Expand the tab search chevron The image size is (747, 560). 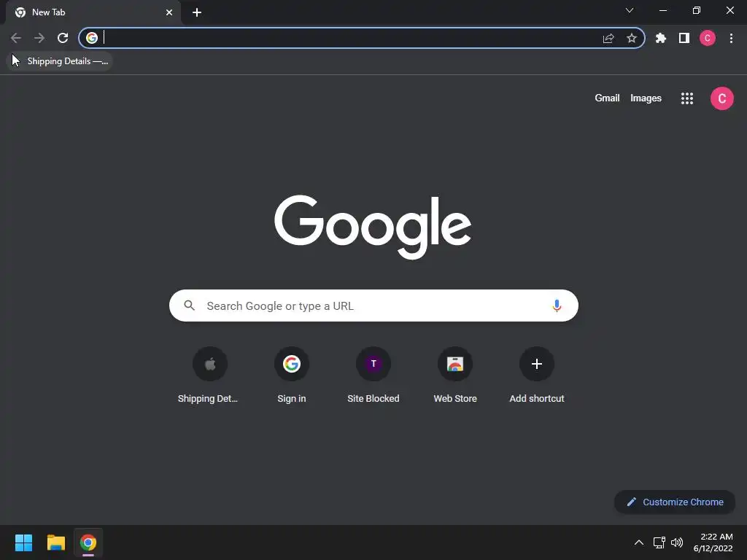[630, 10]
